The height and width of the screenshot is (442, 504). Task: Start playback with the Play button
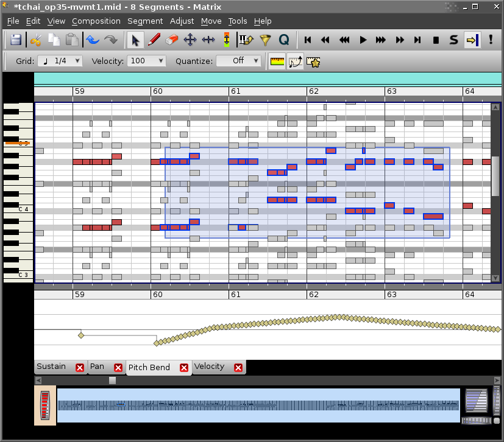363,40
